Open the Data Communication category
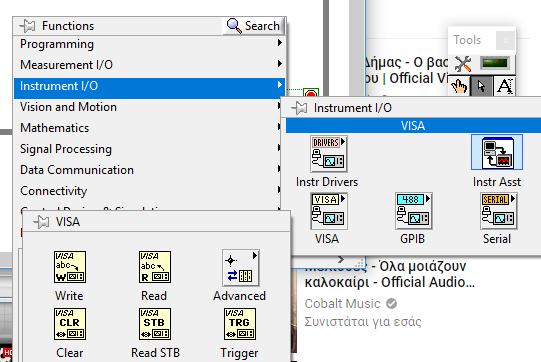 148,170
